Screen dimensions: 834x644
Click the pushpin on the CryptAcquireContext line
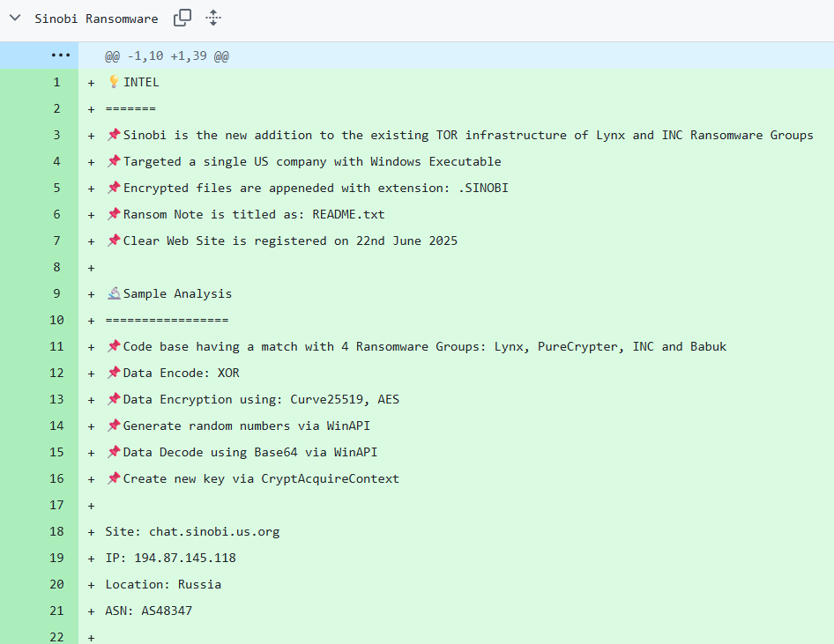113,478
